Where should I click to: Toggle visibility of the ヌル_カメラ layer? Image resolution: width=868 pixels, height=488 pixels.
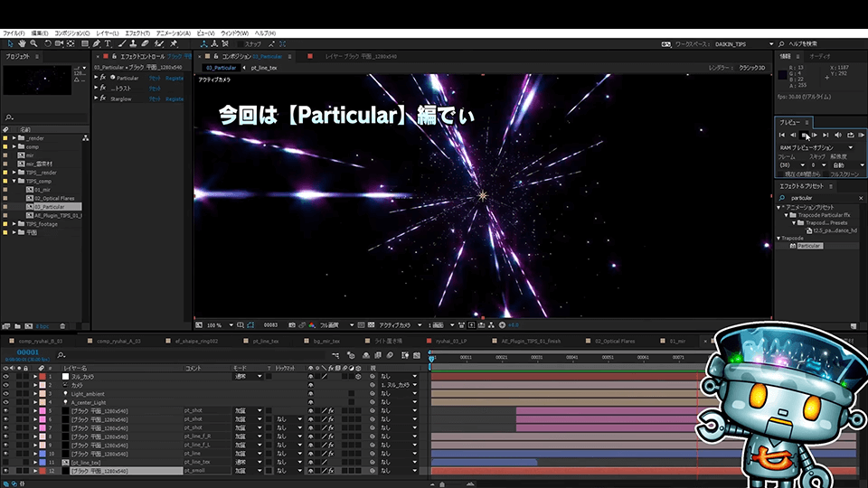coord(5,377)
